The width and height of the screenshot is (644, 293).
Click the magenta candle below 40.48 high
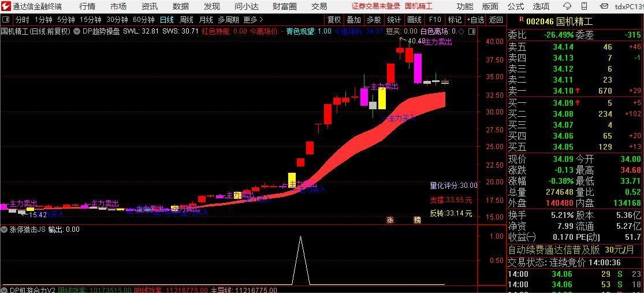[418, 68]
